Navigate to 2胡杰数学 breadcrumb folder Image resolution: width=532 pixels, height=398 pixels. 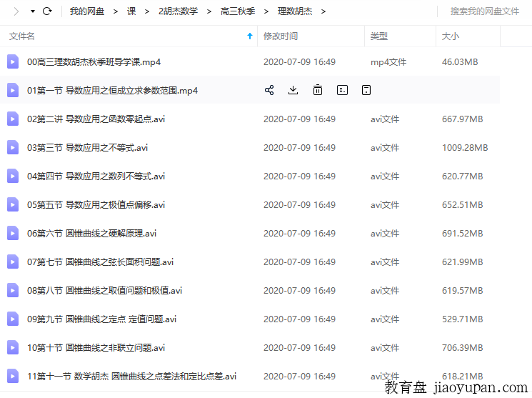tap(177, 11)
